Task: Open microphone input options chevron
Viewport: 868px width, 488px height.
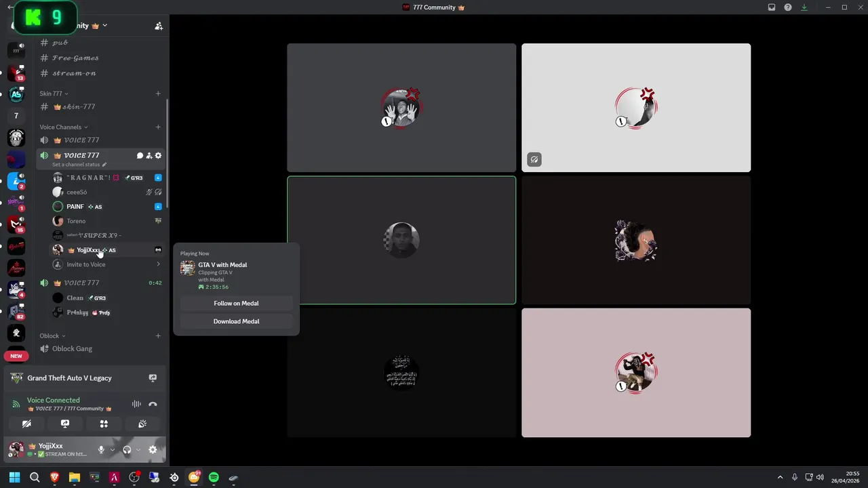Action: click(112, 449)
